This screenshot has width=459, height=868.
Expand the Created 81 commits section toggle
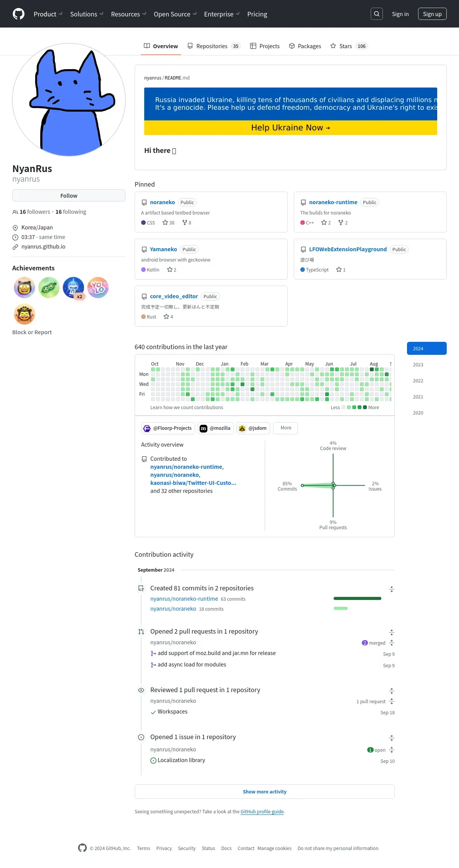pyautogui.click(x=392, y=589)
